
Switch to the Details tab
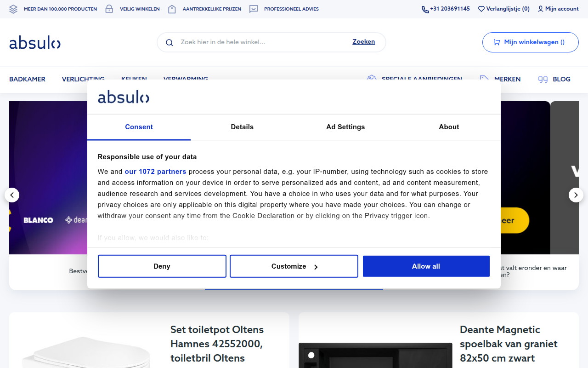[242, 127]
